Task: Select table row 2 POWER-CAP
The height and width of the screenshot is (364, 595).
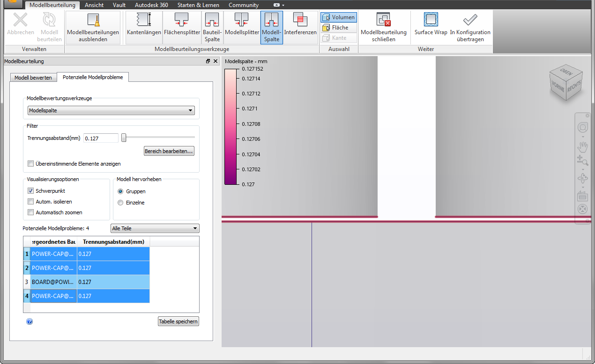Action: pos(87,268)
